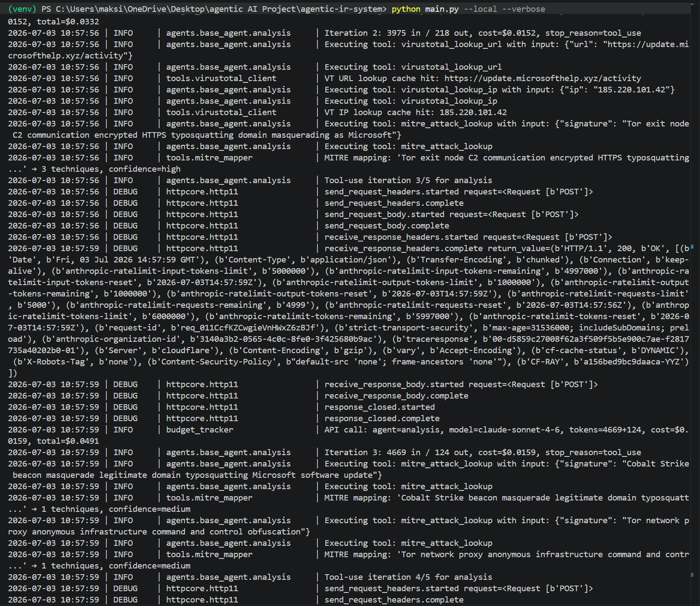This screenshot has height=606, width=700.
Task: Click b'5997000' tokens-remaining value
Action: coord(430,316)
